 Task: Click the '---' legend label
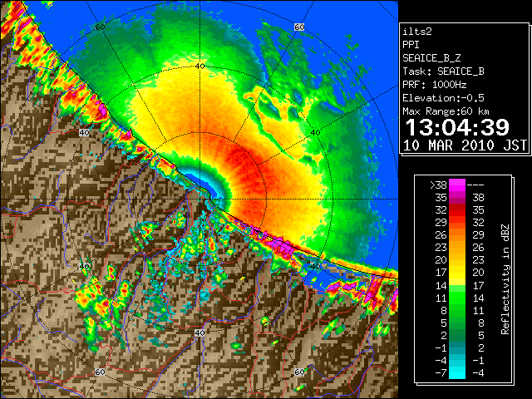coord(475,185)
